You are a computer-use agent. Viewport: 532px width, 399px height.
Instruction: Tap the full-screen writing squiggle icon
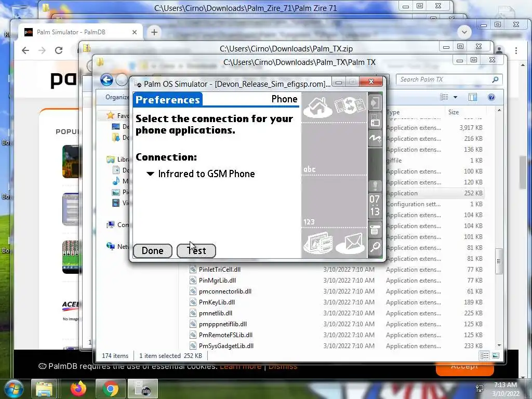[375, 138]
